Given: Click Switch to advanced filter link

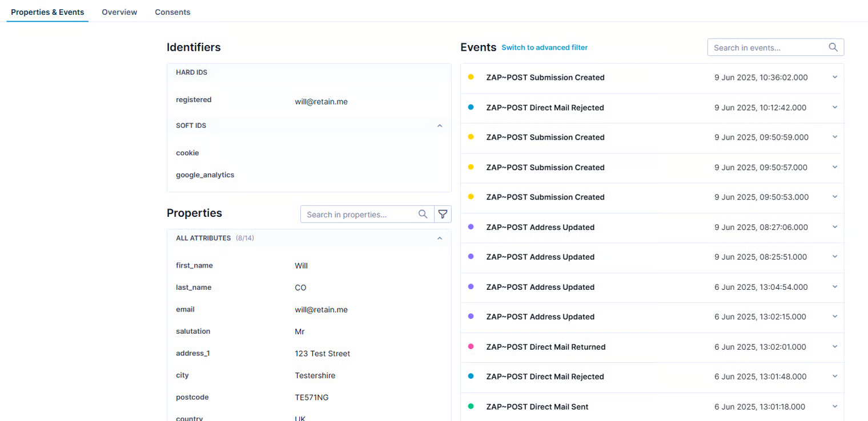Looking at the screenshot, I should point(544,47).
